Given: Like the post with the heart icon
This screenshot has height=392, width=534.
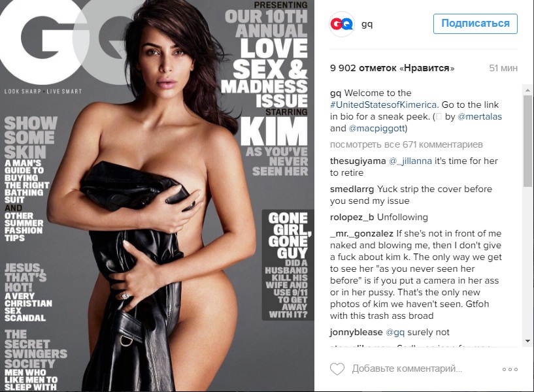Looking at the screenshot, I should [x=337, y=369].
